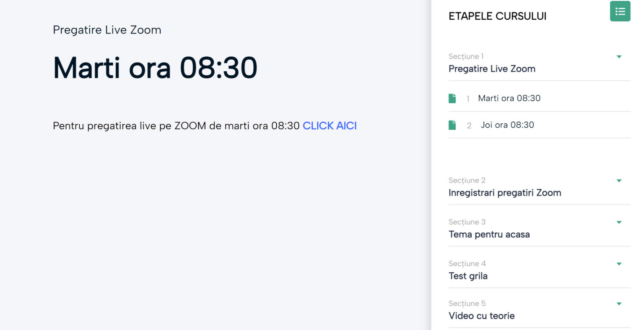Click the Pregatire Live Zoom breadcrumb text
This screenshot has width=644, height=330.
(107, 30)
